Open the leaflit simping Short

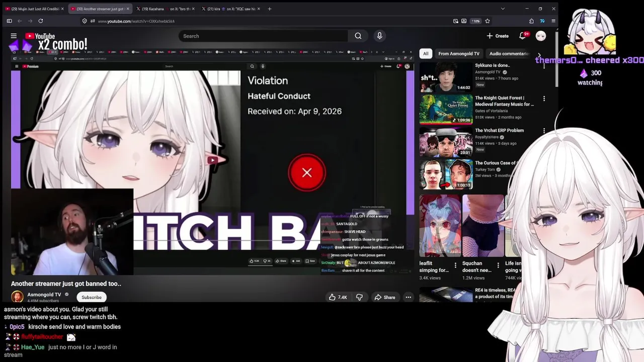[440, 226]
